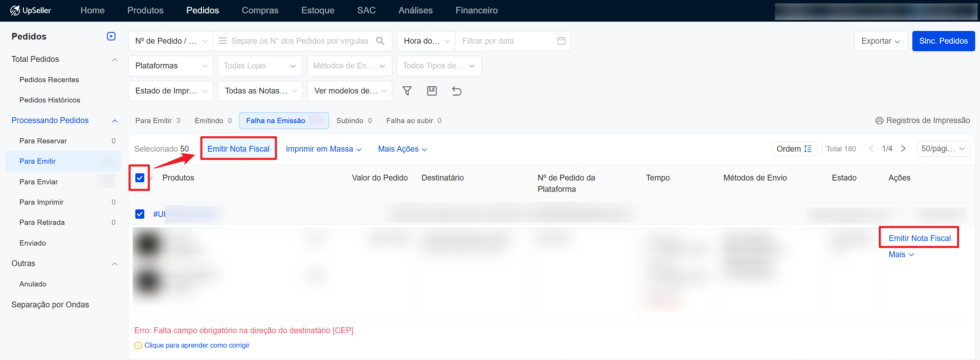Collapse the Processando Pedidos section
Viewport: 980px width, 360px height.
(114, 121)
